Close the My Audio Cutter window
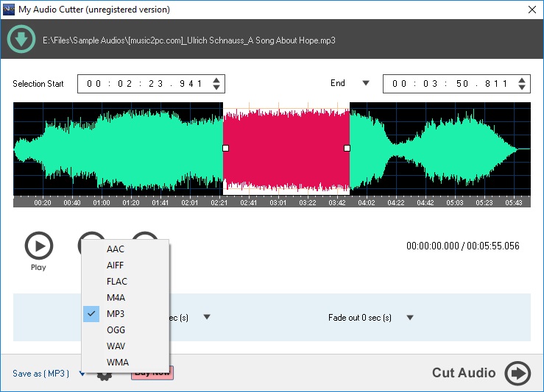544x392 pixels. 532,10
